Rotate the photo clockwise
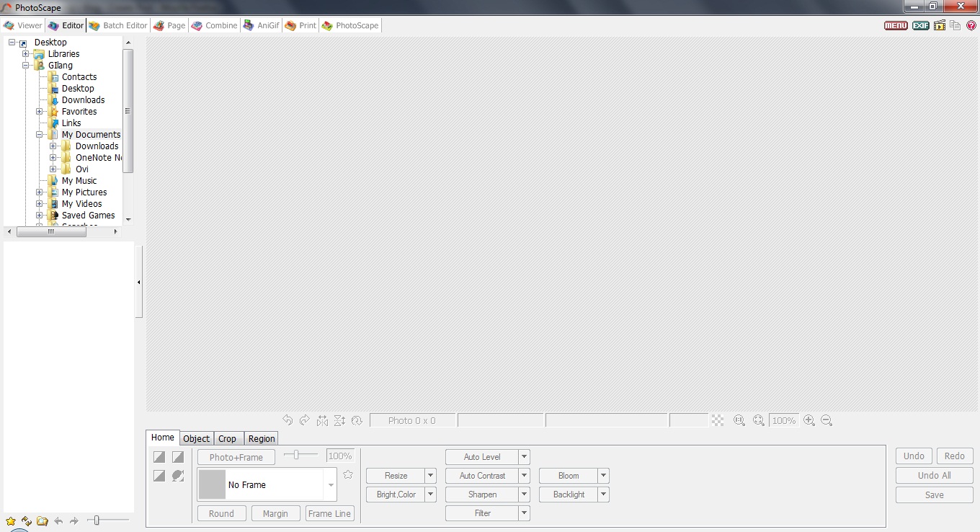 click(x=305, y=420)
